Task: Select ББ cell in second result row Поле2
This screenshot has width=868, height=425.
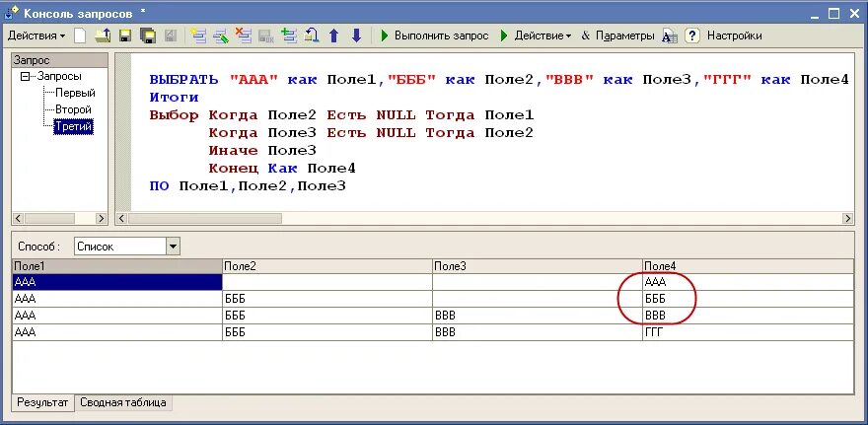Action: coord(327,299)
